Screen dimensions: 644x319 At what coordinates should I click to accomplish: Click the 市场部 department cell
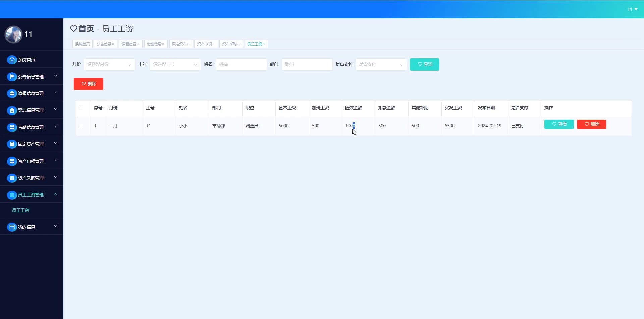coord(218,126)
